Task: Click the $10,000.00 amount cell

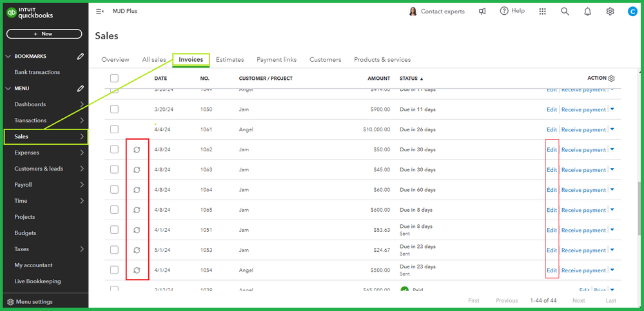Action: pos(376,129)
